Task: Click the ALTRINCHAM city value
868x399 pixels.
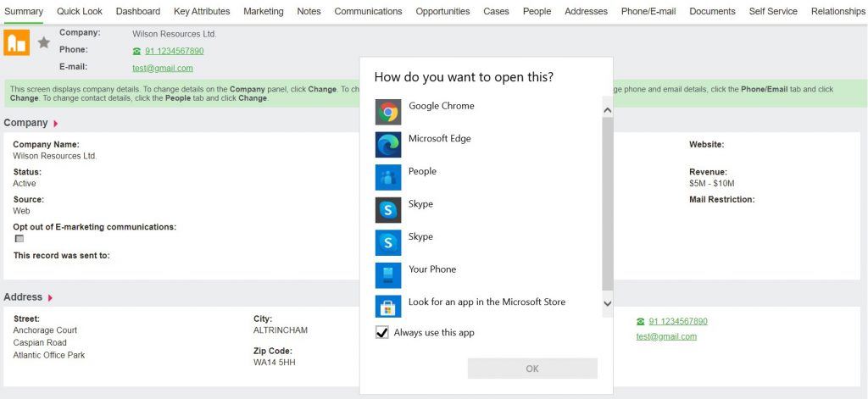Action: click(x=280, y=330)
